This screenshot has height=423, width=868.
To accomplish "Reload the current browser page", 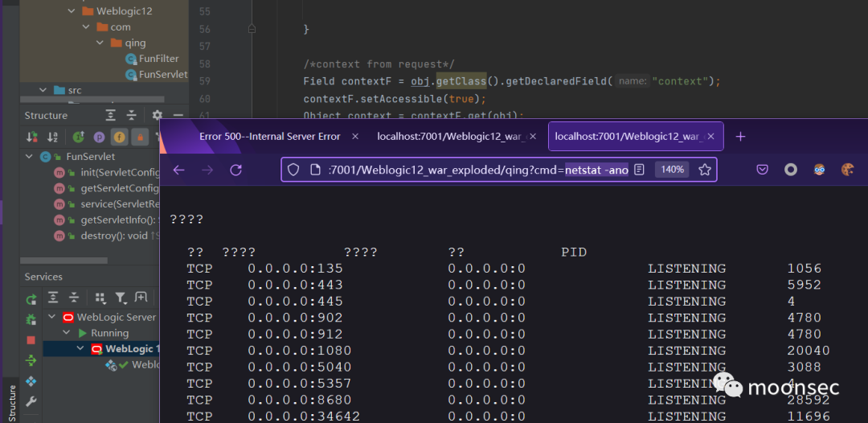I will pyautogui.click(x=235, y=170).
